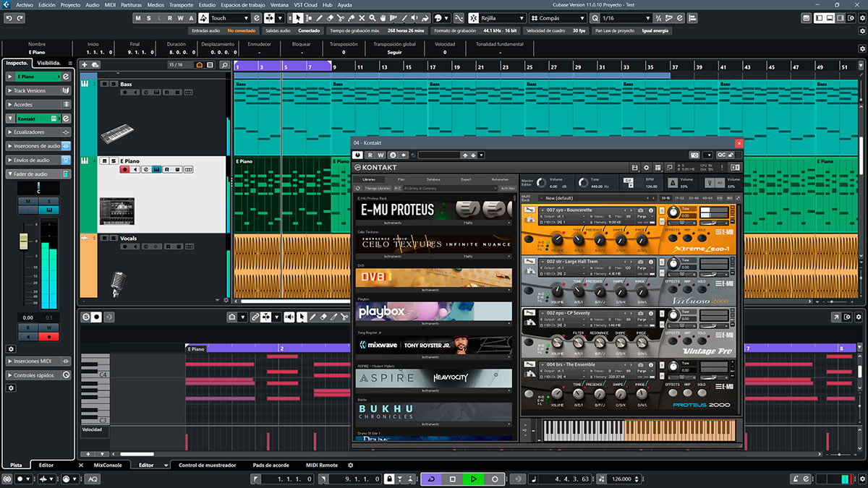Screen dimensions: 868x488
Task: Click the inspector channel volume fader
Action: (x=23, y=241)
